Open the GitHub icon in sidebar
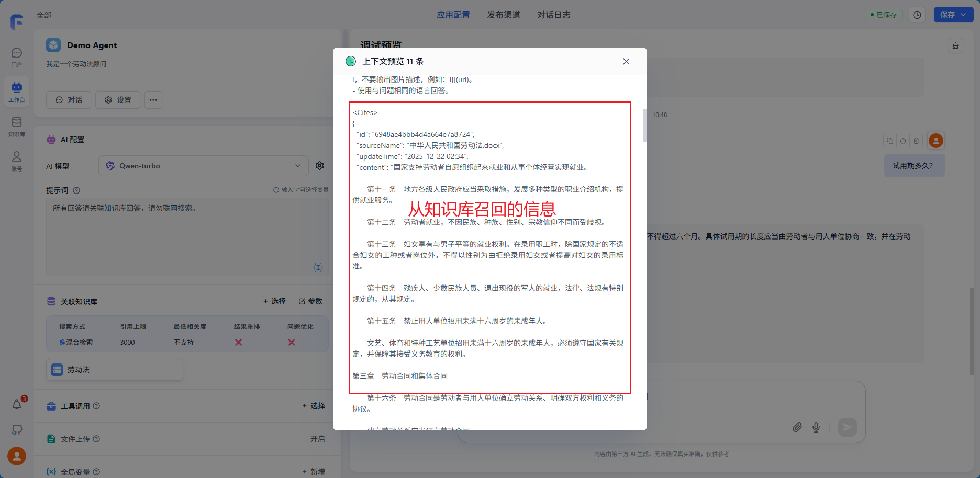This screenshot has width=980, height=478. click(17, 430)
